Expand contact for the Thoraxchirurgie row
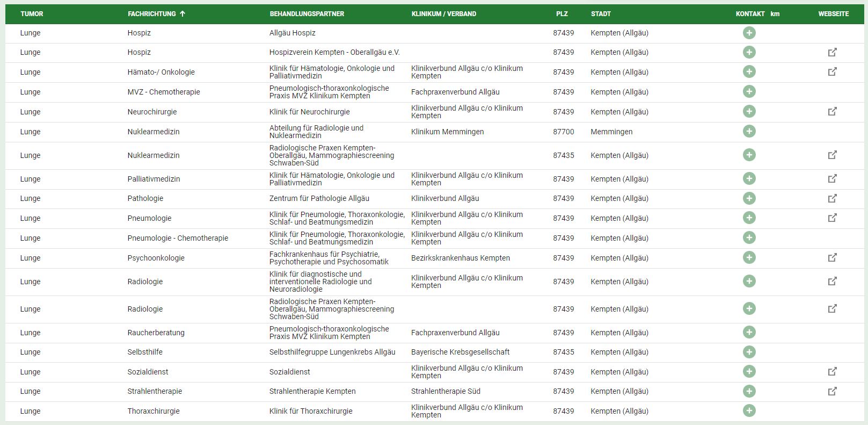Image resolution: width=868 pixels, height=425 pixels. [x=749, y=410]
